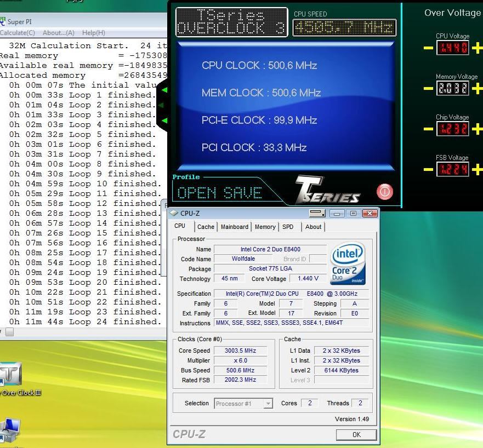
Task: Minimize the CPU-Z window
Action: click(337, 213)
